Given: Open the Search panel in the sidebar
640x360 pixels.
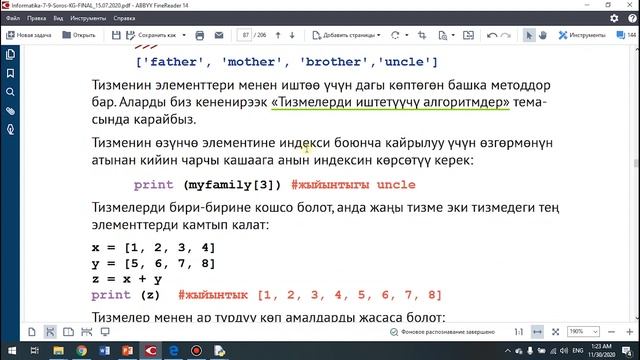Looking at the screenshot, I should click(x=10, y=92).
